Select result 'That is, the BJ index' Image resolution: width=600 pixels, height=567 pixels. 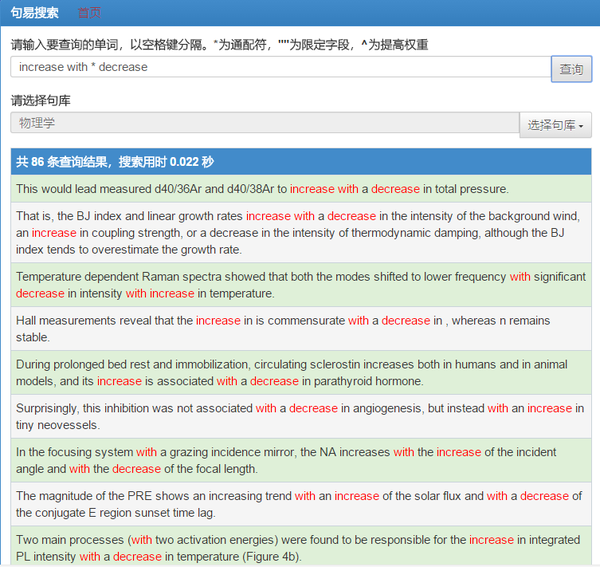(x=301, y=233)
